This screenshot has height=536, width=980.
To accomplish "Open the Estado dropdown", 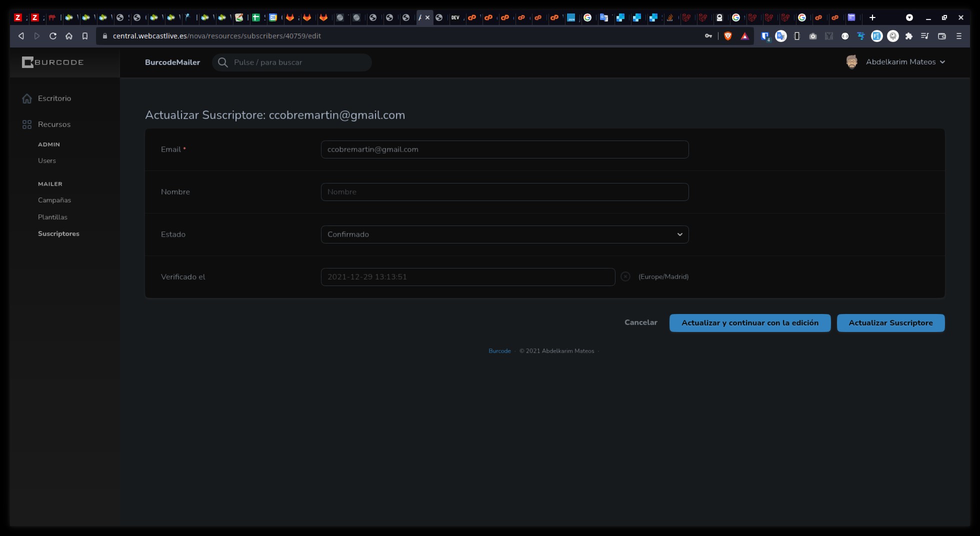I will 504,234.
